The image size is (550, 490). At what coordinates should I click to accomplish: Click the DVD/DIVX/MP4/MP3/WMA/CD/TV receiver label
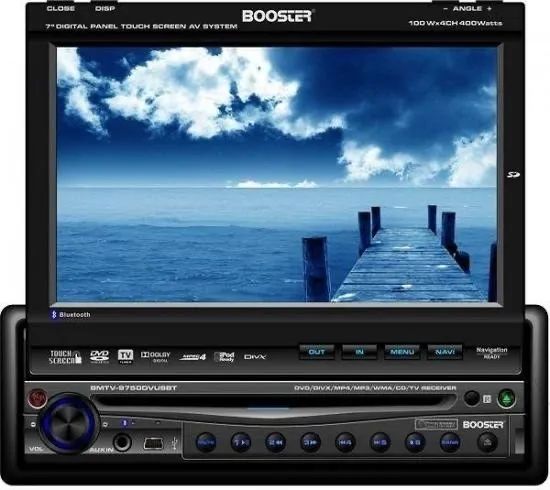tap(375, 388)
